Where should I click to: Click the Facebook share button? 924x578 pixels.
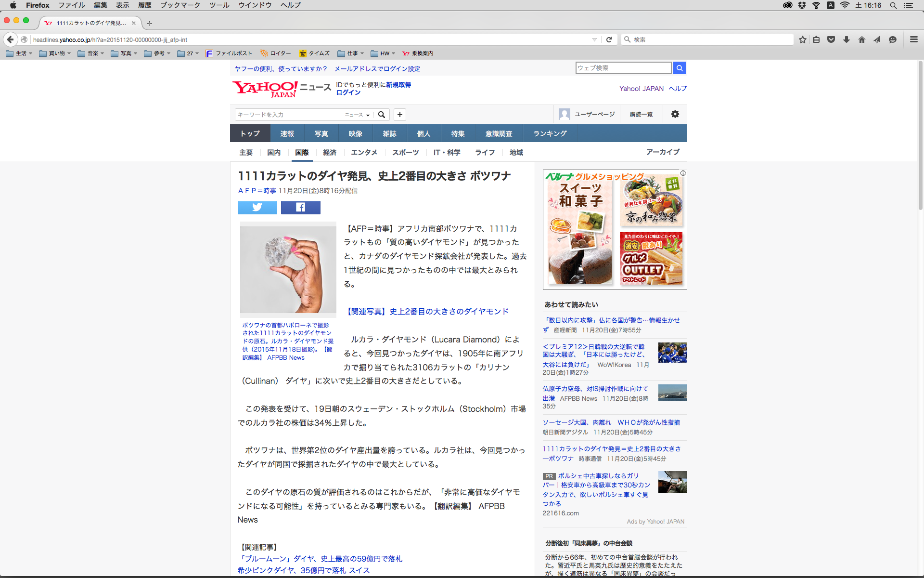point(300,207)
